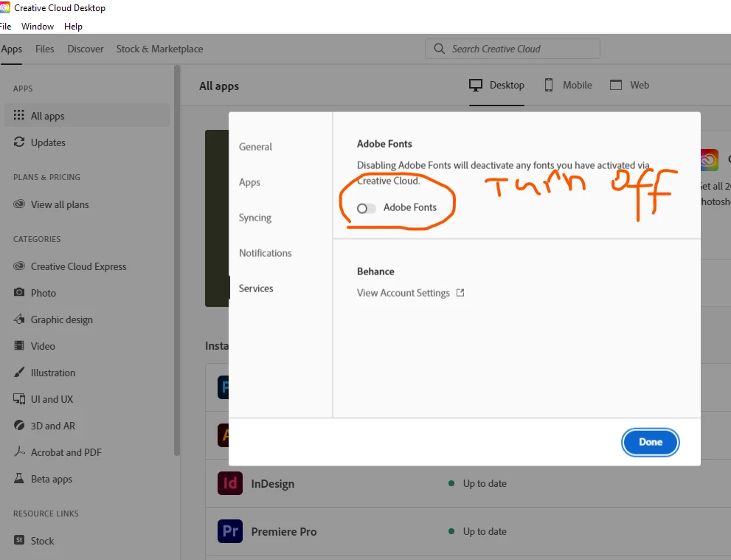Click the Apps top navigation tab
The width and height of the screenshot is (731, 560).
(x=11, y=49)
